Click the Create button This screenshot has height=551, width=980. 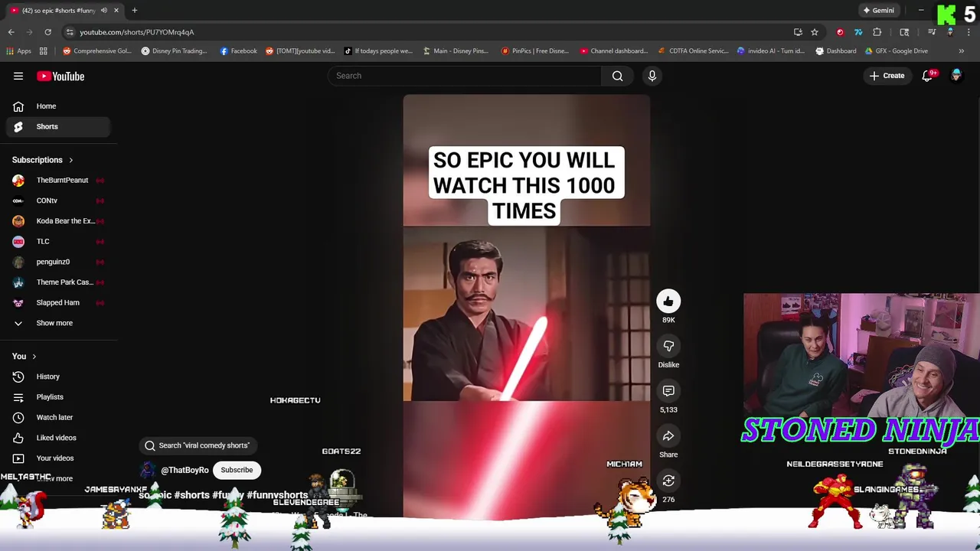887,76
